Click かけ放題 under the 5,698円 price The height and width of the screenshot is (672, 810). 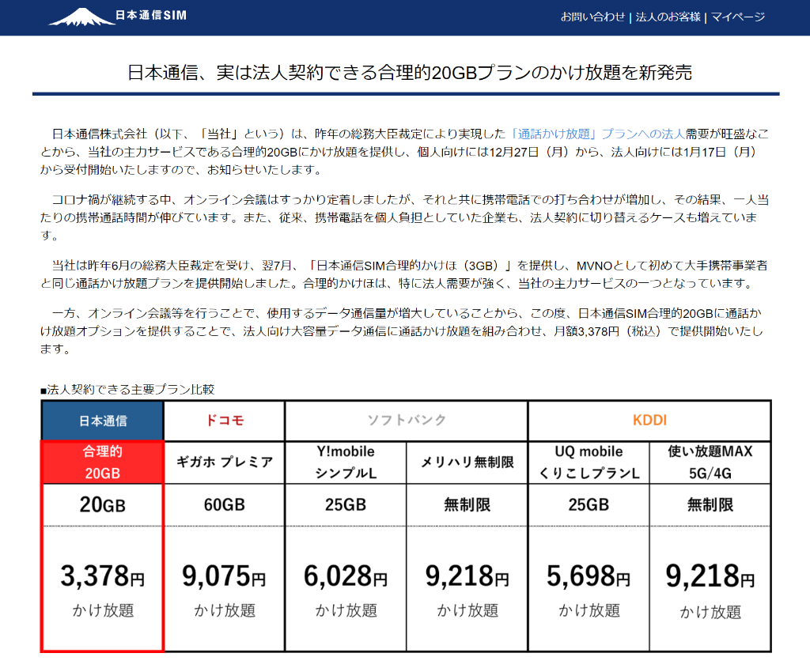(x=589, y=610)
